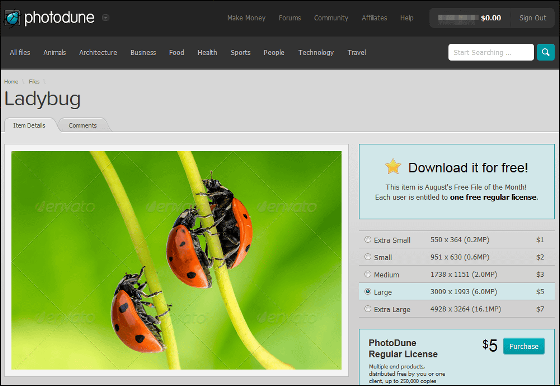Click the Download it for free heading
The image size is (560, 386).
tap(468, 167)
